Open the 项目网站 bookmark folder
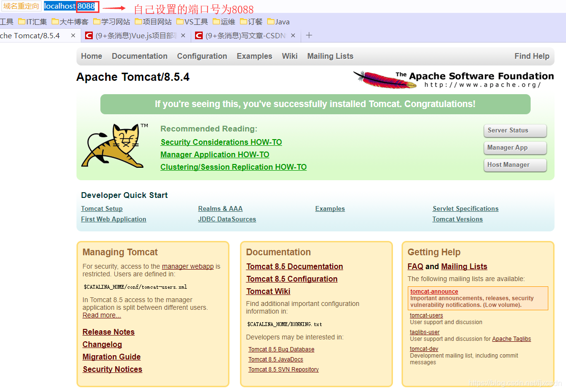566x392 pixels. point(153,22)
